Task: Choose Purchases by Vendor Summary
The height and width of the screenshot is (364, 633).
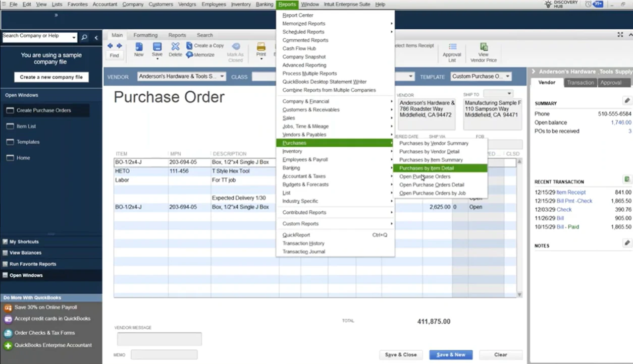Action: click(x=434, y=143)
